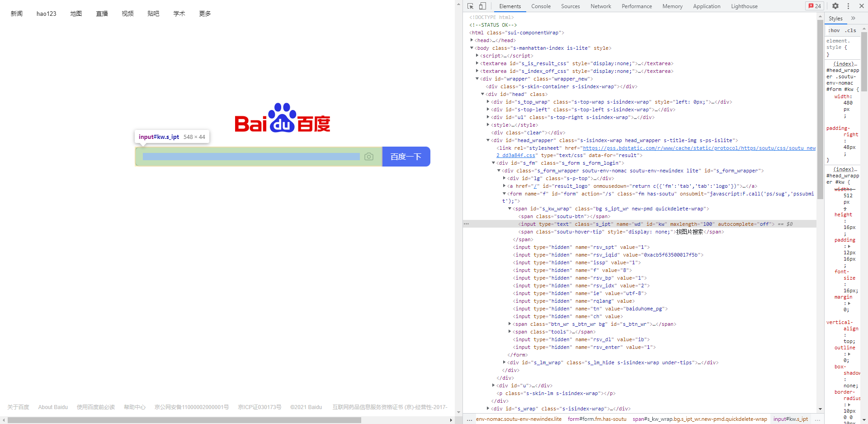The image size is (868, 424).
Task: Toggle device toolbar icon in DevTools
Action: [482, 6]
